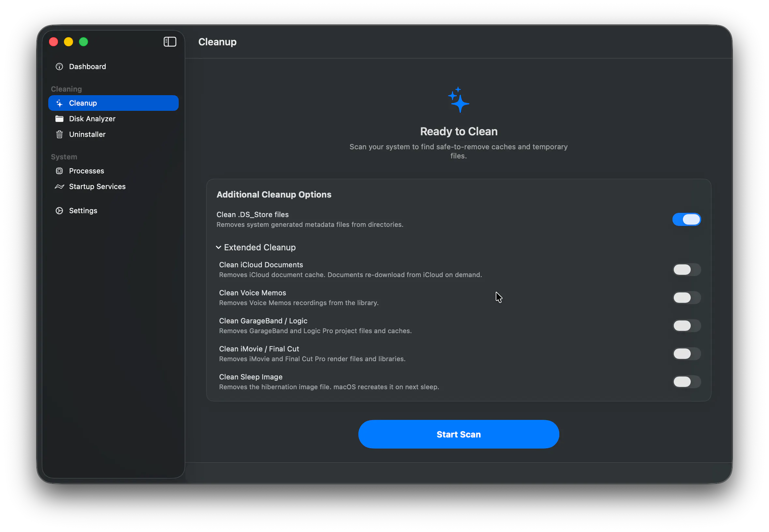Click the 'Cleanup' title in header bar

tap(217, 42)
